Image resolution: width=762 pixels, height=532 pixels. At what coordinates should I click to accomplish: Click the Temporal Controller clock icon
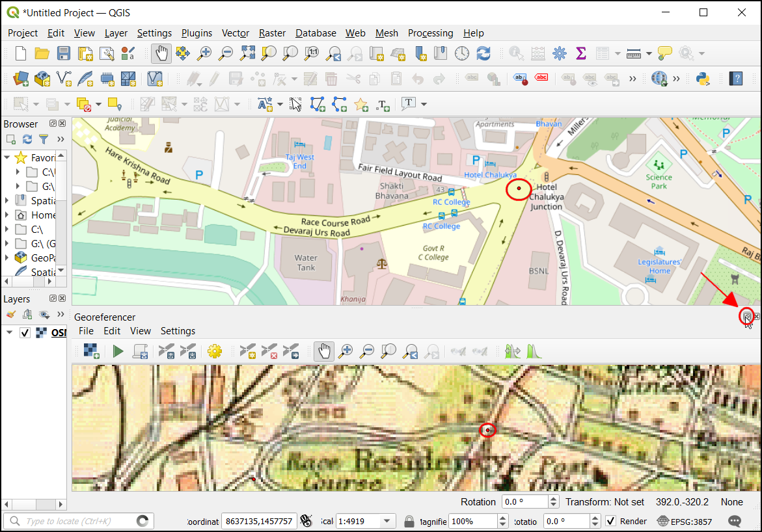click(x=461, y=53)
